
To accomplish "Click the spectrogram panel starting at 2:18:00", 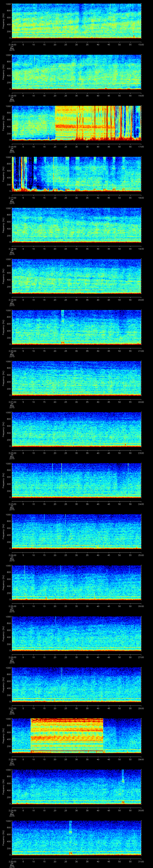I will tap(77, 225).
